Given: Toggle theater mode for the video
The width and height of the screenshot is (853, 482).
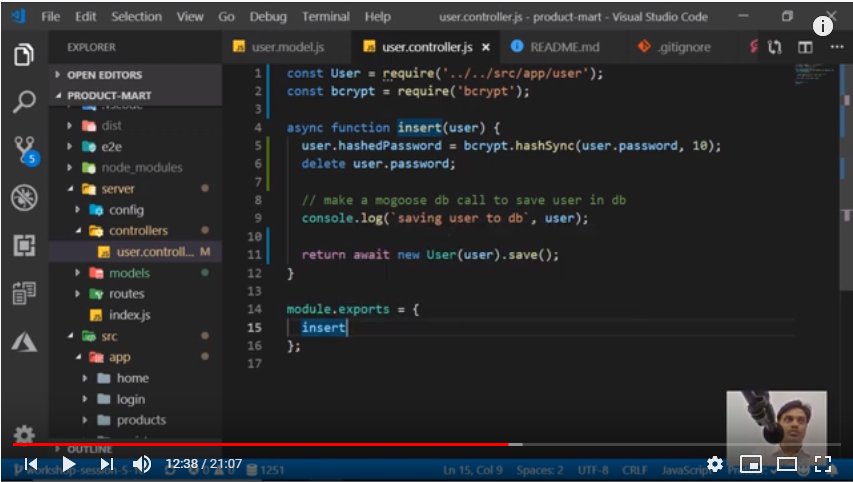Looking at the screenshot, I should pos(787,464).
